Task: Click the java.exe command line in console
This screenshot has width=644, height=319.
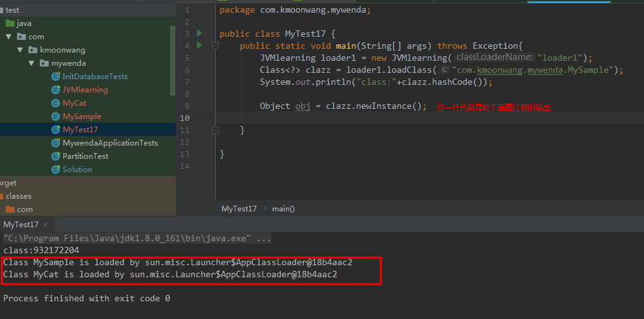Action: (x=137, y=238)
